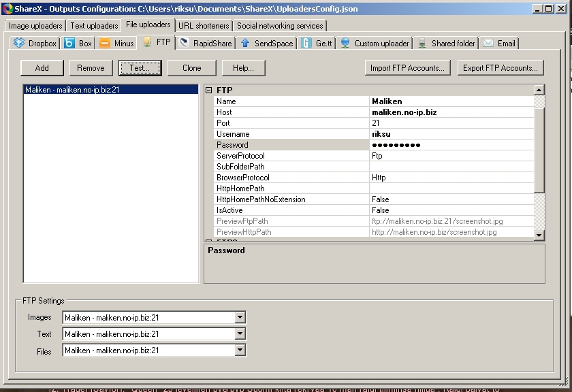Collapse the FTP property group

click(x=209, y=90)
